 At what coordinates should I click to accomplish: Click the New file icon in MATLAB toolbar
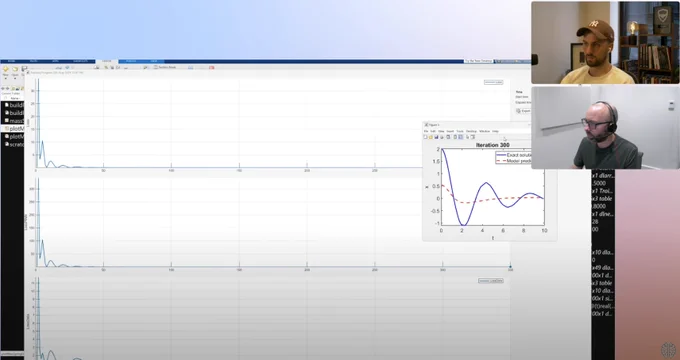[x=6, y=69]
